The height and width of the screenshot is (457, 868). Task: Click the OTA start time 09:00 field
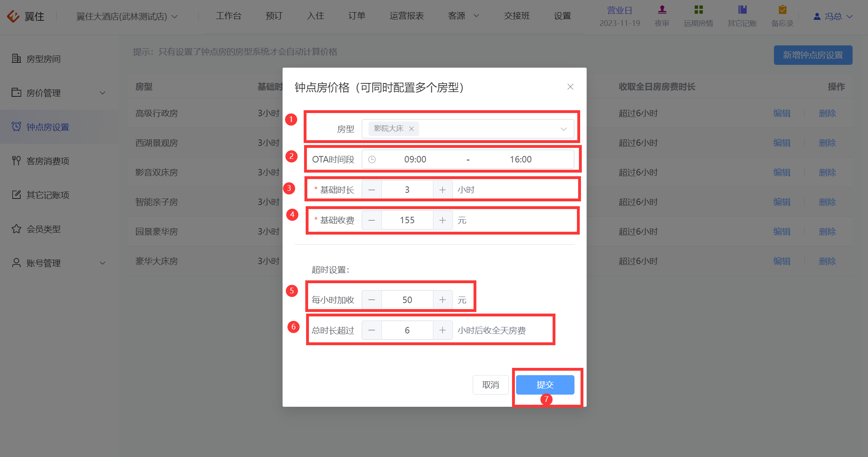[415, 160]
